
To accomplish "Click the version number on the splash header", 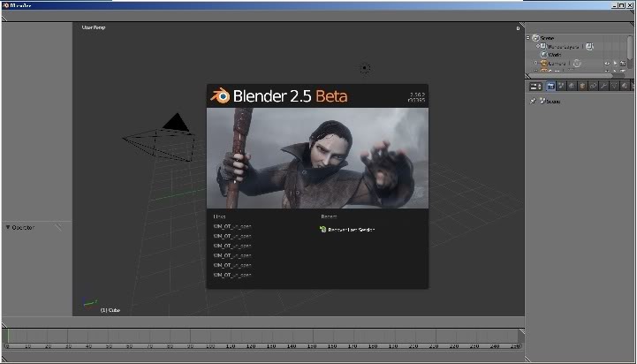I will 418,95.
